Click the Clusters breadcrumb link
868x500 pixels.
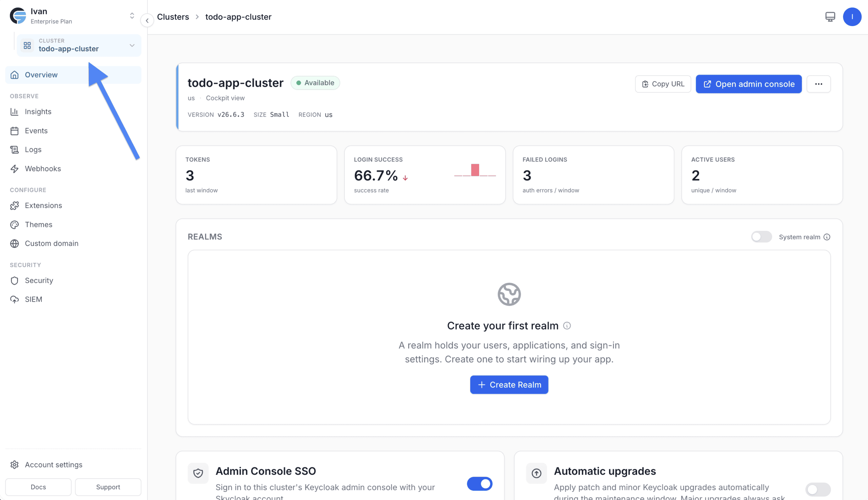tap(173, 17)
